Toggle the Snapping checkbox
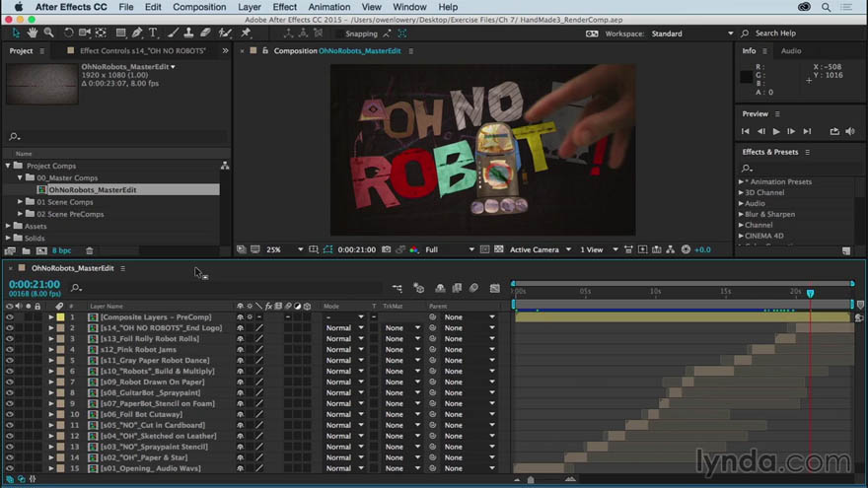 point(339,34)
